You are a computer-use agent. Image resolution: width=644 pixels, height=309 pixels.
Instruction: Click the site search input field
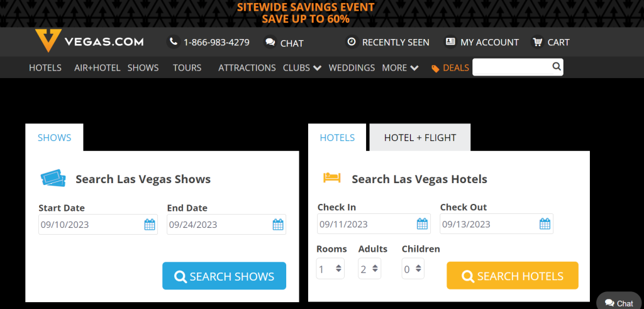[x=512, y=67]
